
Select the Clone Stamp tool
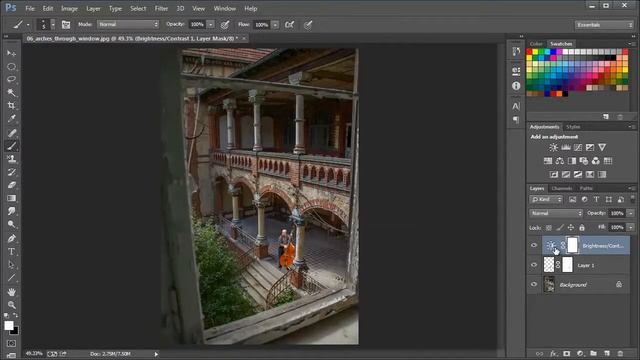[11, 159]
